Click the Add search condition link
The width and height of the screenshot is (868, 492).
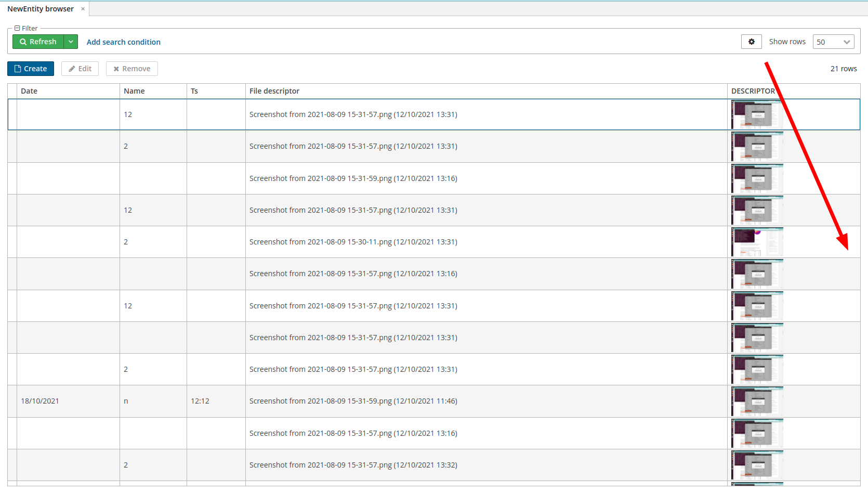(x=123, y=42)
